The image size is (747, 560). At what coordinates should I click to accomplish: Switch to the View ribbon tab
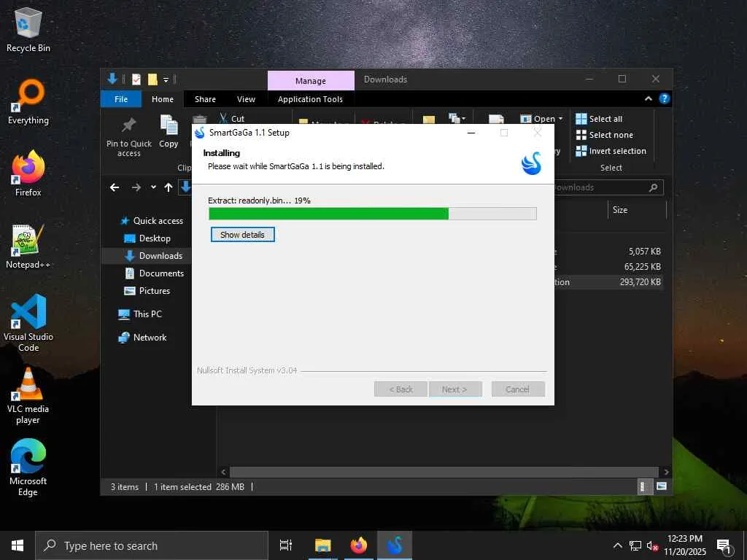[246, 99]
